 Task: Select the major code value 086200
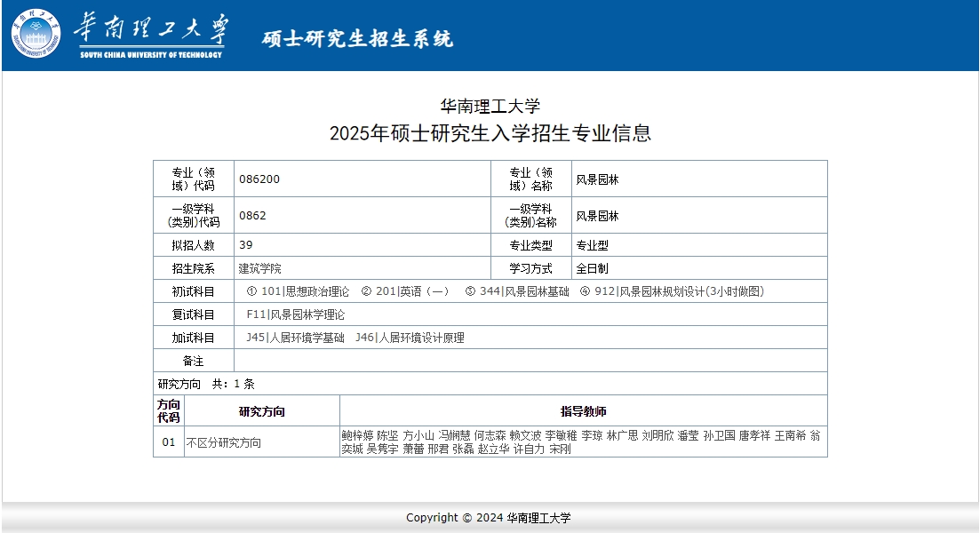(x=259, y=179)
